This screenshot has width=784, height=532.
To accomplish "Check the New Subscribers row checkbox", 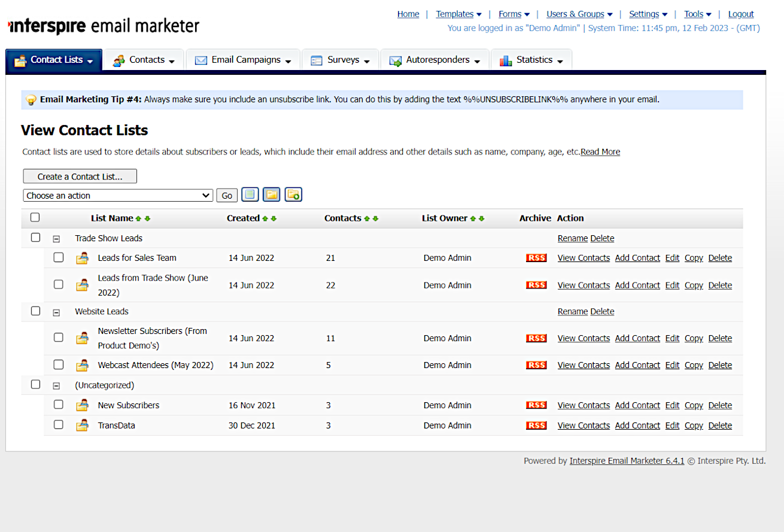I will [x=58, y=404].
